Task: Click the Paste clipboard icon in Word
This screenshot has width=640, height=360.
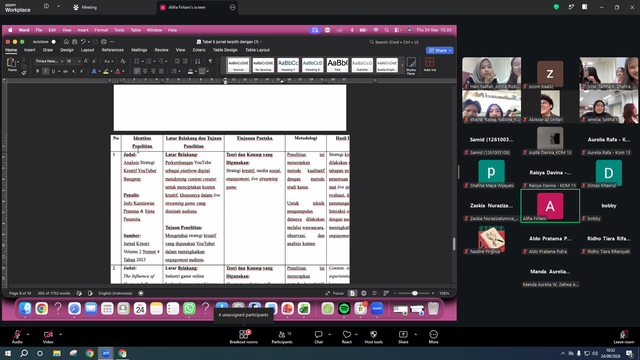Action: click(x=11, y=63)
